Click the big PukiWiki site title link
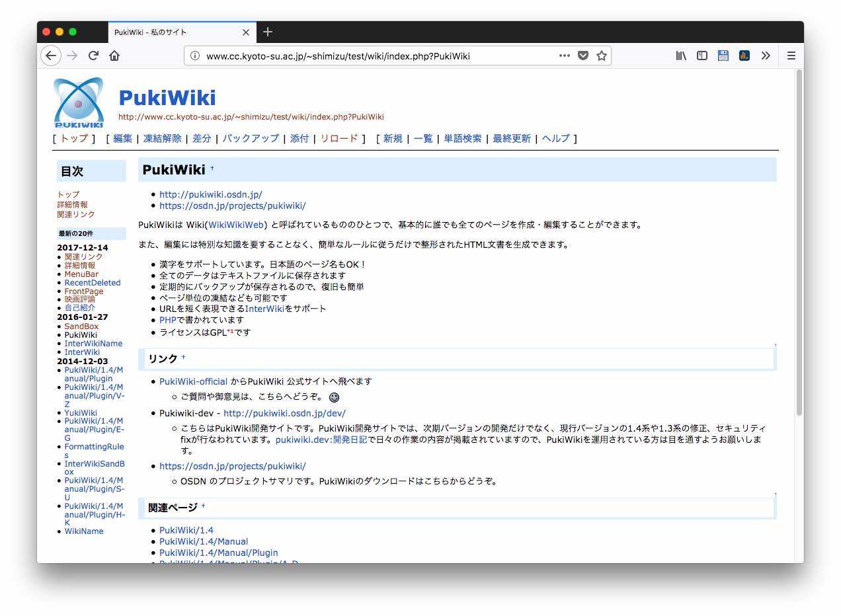Image resolution: width=841 pixels, height=616 pixels. point(167,98)
